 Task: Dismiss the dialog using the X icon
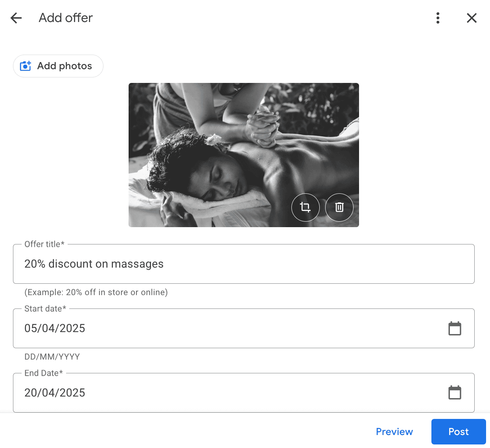(x=472, y=18)
